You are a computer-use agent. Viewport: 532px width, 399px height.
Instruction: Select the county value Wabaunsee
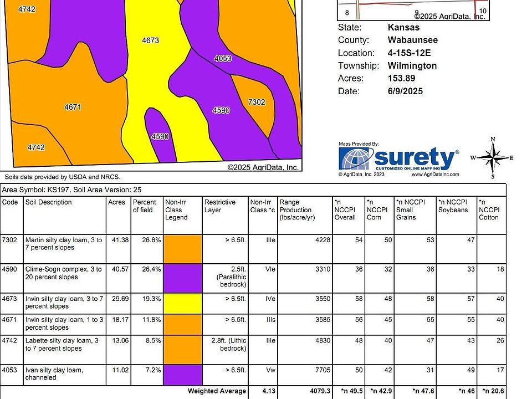(x=412, y=40)
